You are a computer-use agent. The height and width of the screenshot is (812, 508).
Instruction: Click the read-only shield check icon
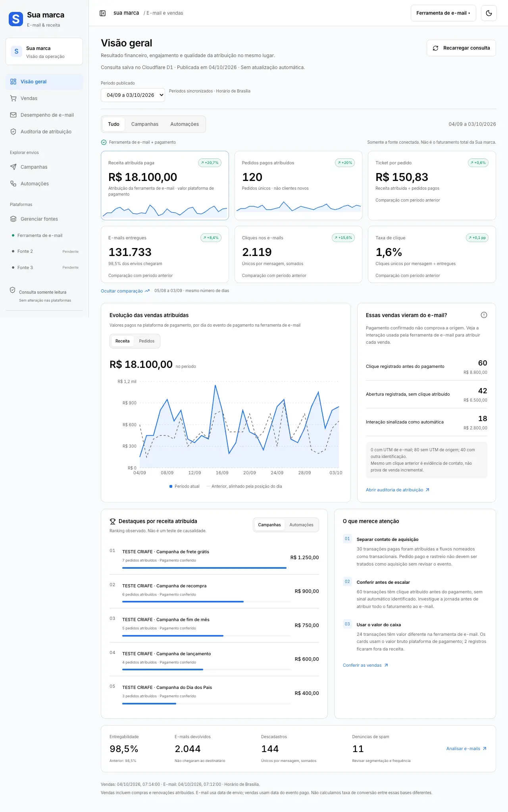tap(13, 290)
